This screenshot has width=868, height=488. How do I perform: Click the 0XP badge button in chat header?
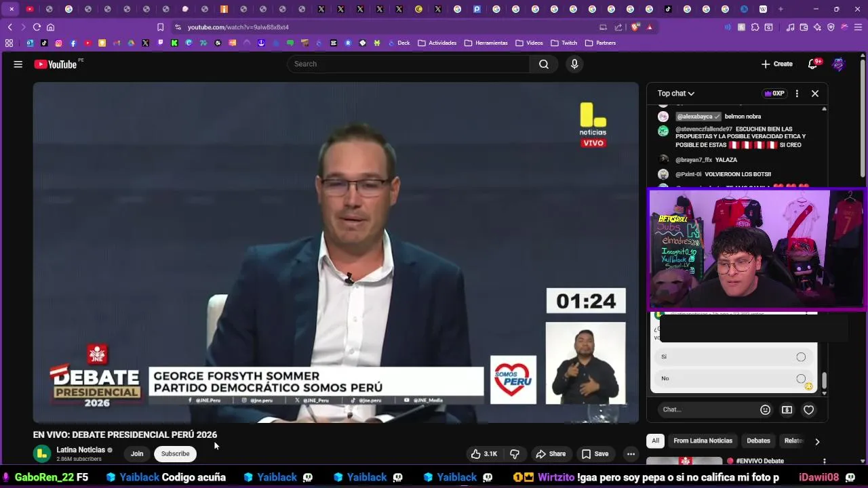click(x=774, y=94)
